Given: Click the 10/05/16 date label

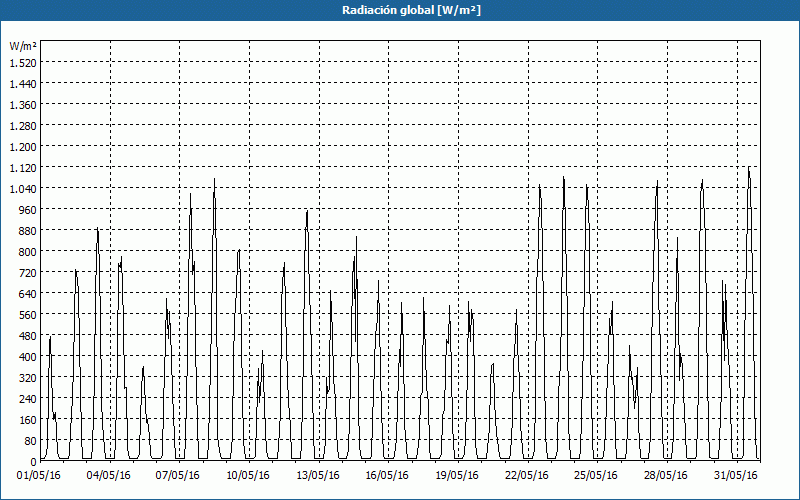Looking at the screenshot, I should (247, 475).
